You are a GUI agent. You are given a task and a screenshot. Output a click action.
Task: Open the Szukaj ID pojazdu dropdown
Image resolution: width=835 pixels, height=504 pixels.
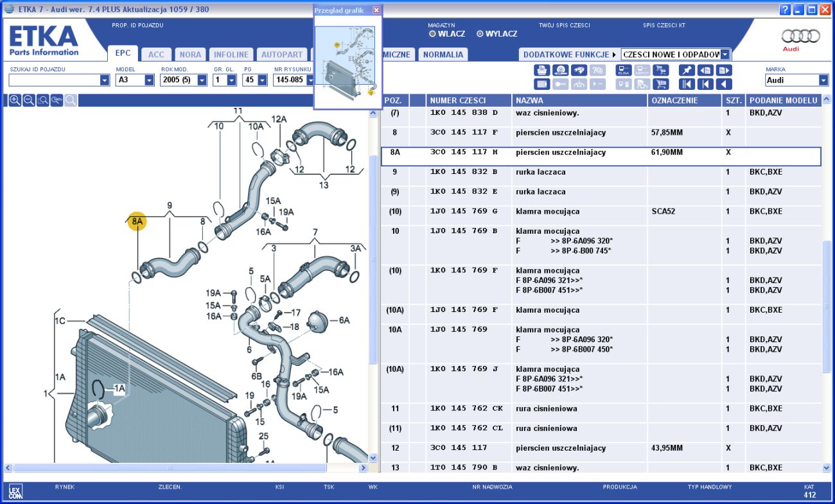tap(105, 80)
